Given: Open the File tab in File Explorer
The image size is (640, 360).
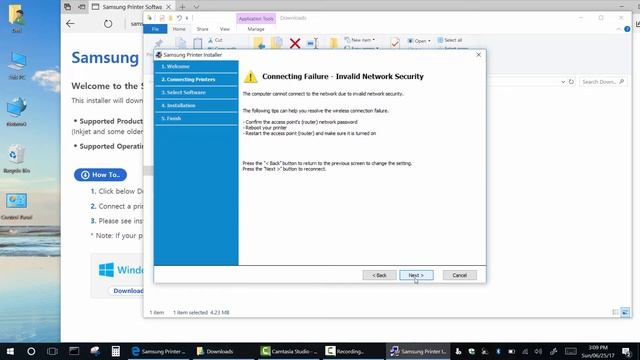Looking at the screenshot, I should (x=156, y=29).
